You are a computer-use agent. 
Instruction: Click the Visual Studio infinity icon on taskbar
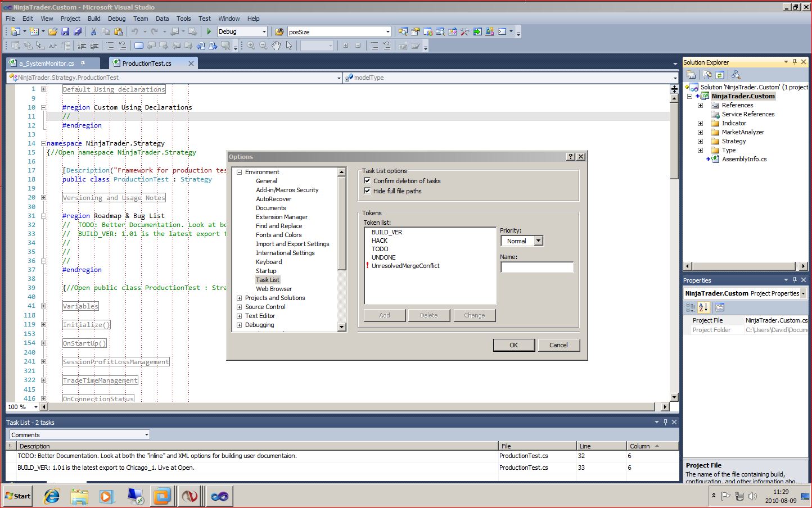[219, 496]
